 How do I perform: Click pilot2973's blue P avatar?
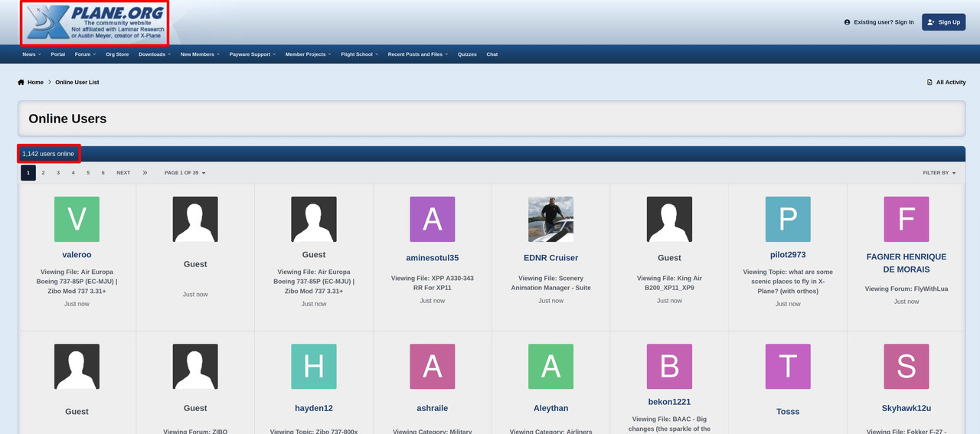click(788, 219)
